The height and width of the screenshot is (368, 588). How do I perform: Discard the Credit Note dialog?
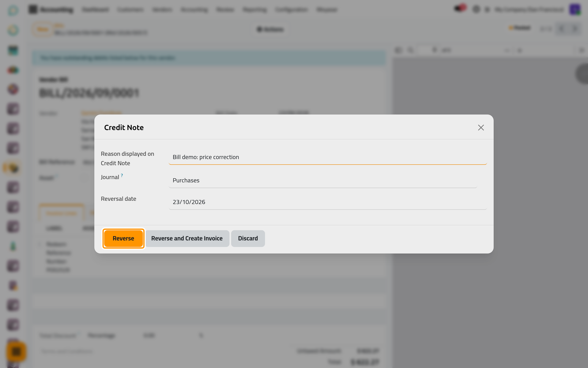coord(248,239)
